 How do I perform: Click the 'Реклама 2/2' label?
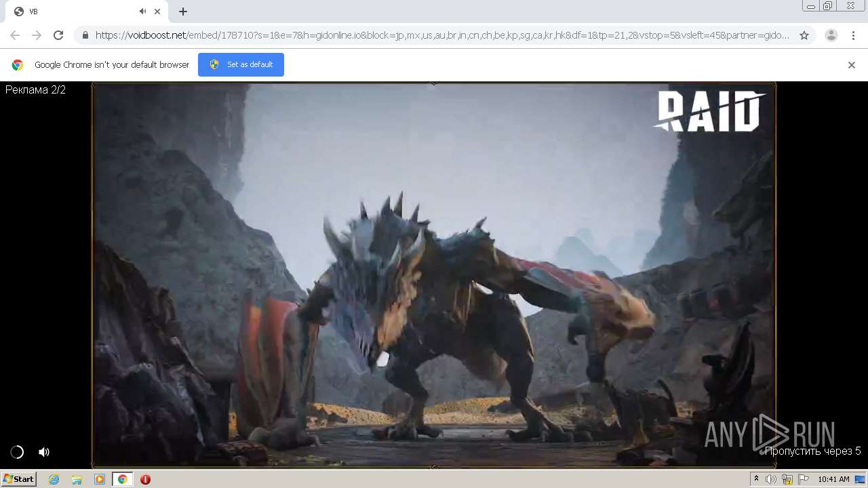(x=35, y=89)
